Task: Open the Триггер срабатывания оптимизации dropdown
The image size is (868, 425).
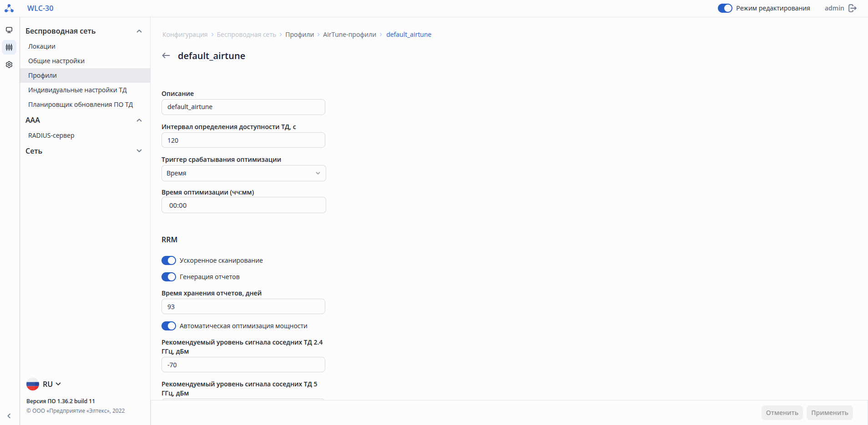Action: pyautogui.click(x=243, y=173)
